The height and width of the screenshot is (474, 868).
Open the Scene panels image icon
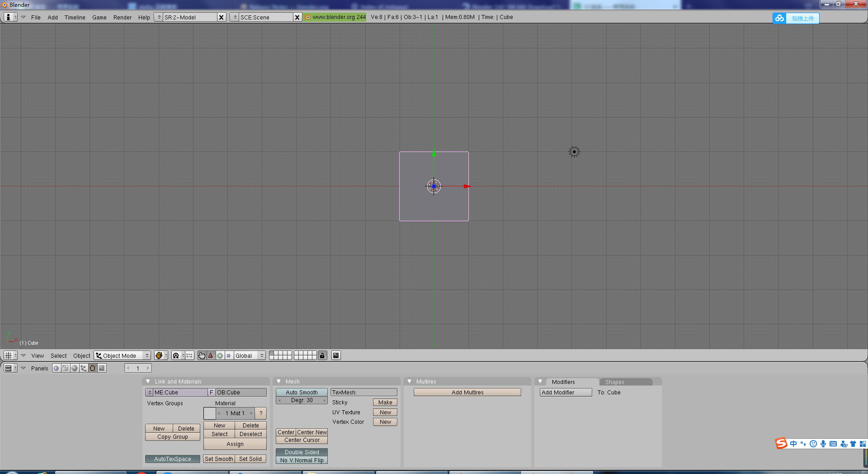(x=102, y=368)
